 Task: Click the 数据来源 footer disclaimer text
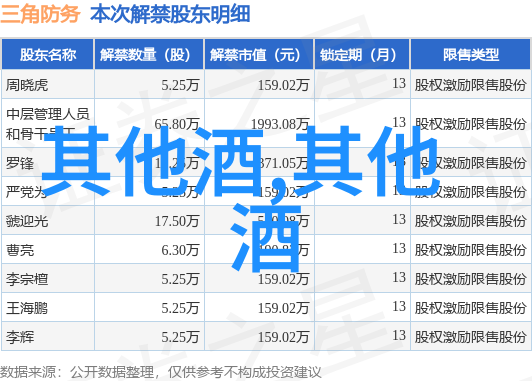coord(160,372)
